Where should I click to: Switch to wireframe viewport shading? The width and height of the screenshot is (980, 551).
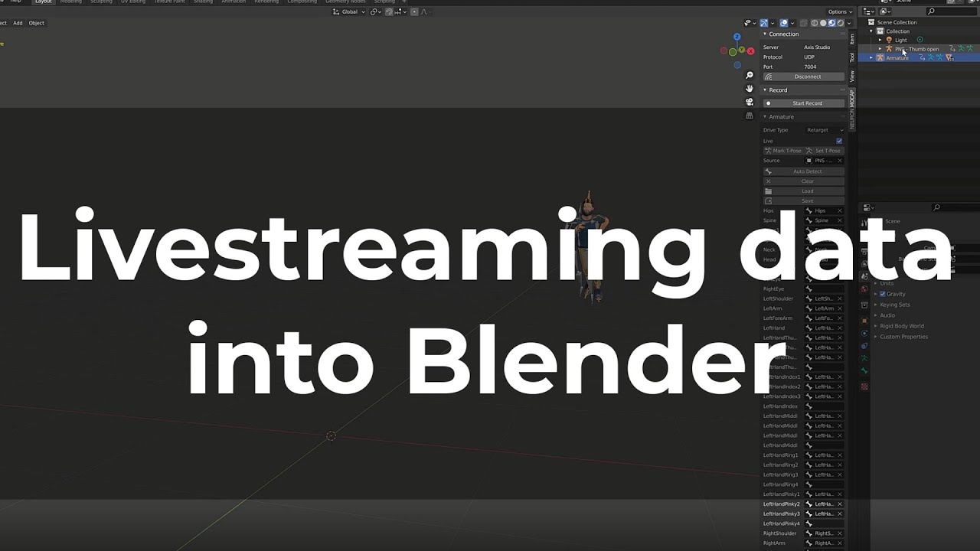pyautogui.click(x=815, y=23)
